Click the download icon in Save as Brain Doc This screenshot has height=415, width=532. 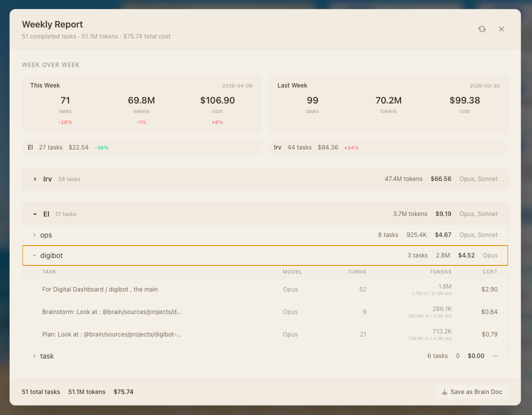(445, 392)
